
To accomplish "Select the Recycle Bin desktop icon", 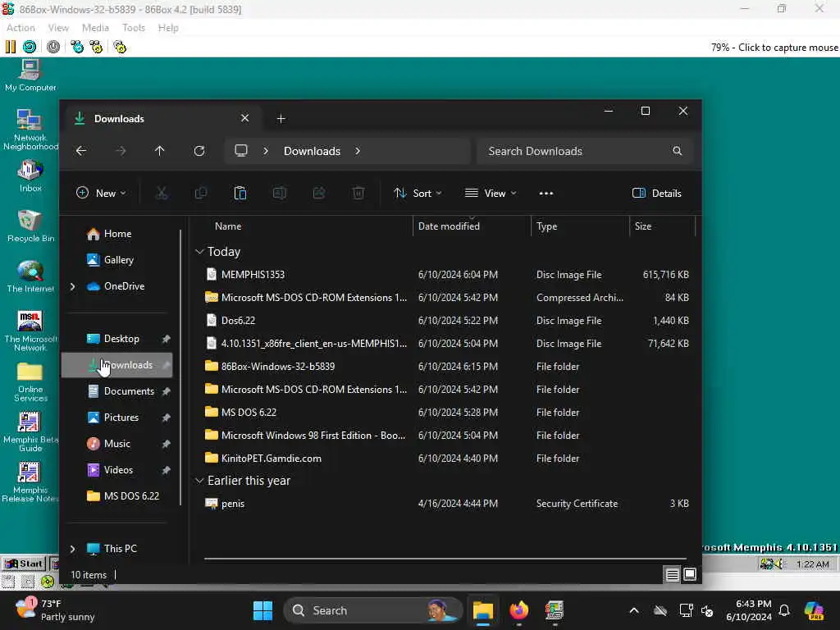I will click(x=30, y=226).
